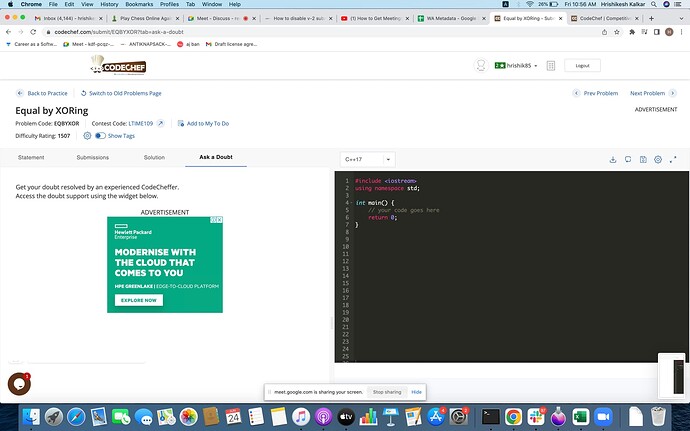Open the Chrome extensions puzzle icon
690x431 pixels.
(x=632, y=32)
